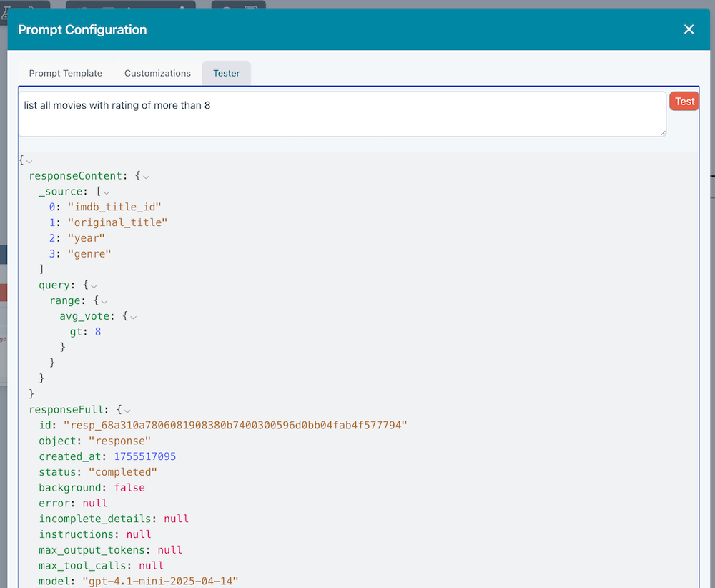Click the "imdb_title_id" source entry

tap(114, 207)
